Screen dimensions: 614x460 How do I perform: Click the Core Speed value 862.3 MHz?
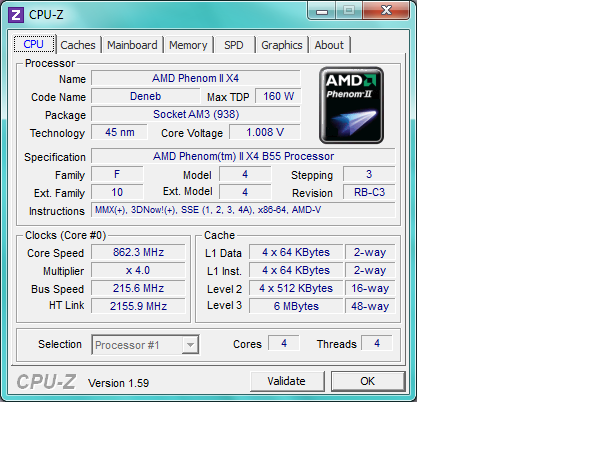coord(138,252)
